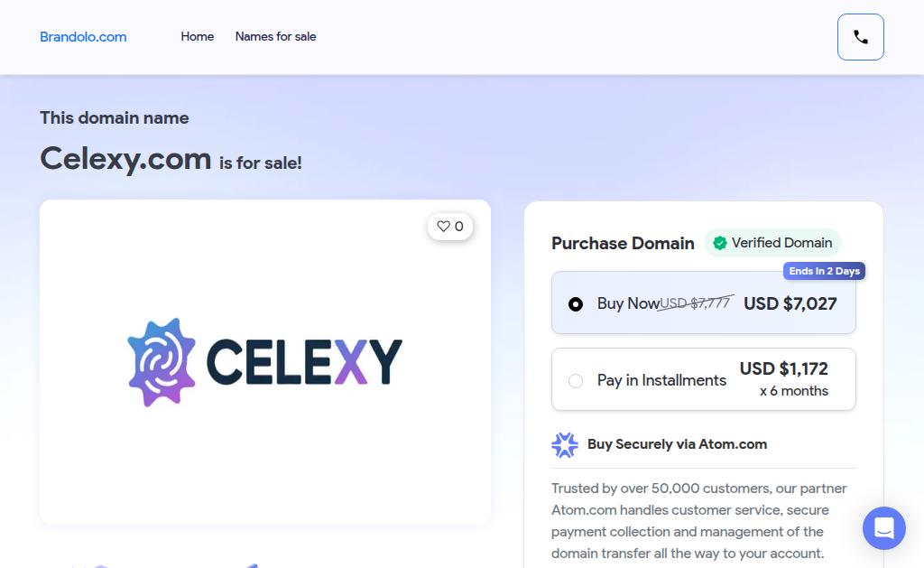924x568 pixels.
Task: Click the Verified Domain badge
Action: click(772, 243)
